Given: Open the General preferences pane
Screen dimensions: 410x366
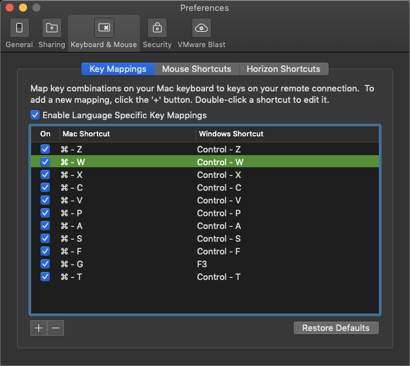Looking at the screenshot, I should pos(19,33).
